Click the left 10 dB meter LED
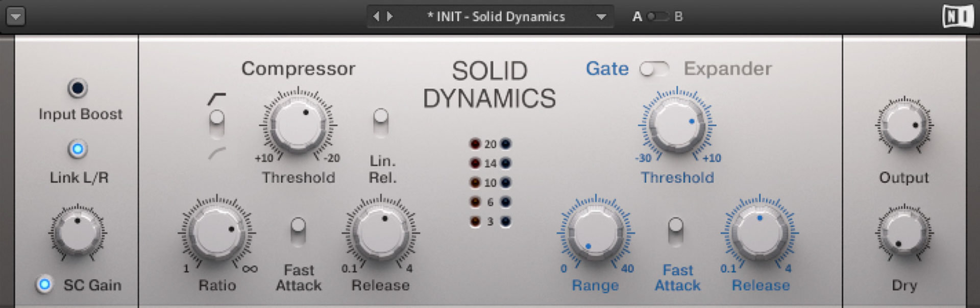 tap(475, 183)
